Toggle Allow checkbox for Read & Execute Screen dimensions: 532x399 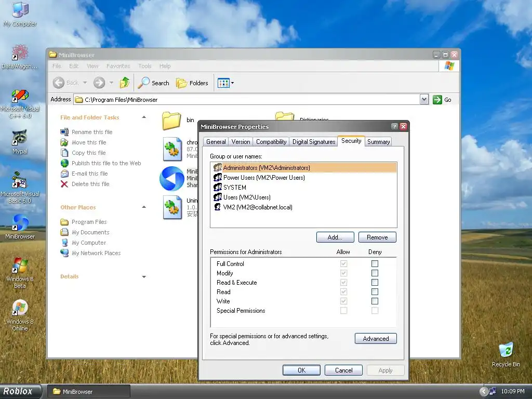pyautogui.click(x=344, y=282)
